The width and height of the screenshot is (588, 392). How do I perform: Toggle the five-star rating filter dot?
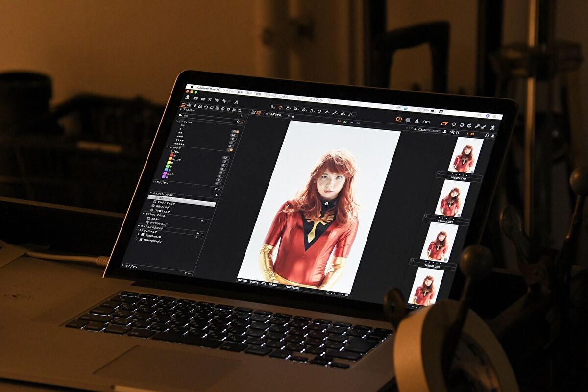231,150
